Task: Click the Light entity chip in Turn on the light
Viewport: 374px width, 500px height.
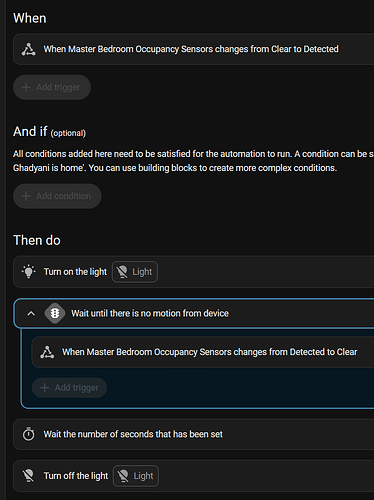Action: point(135,272)
